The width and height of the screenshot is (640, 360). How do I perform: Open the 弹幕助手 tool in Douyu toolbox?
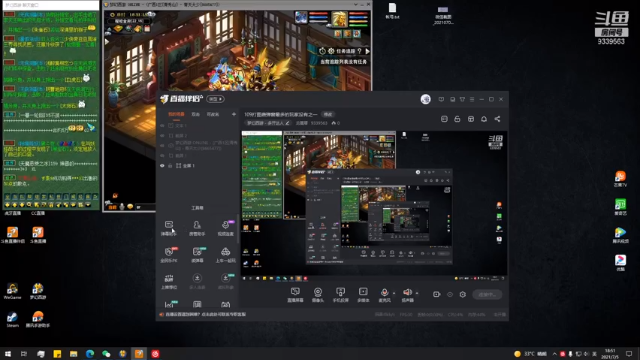[169, 228]
